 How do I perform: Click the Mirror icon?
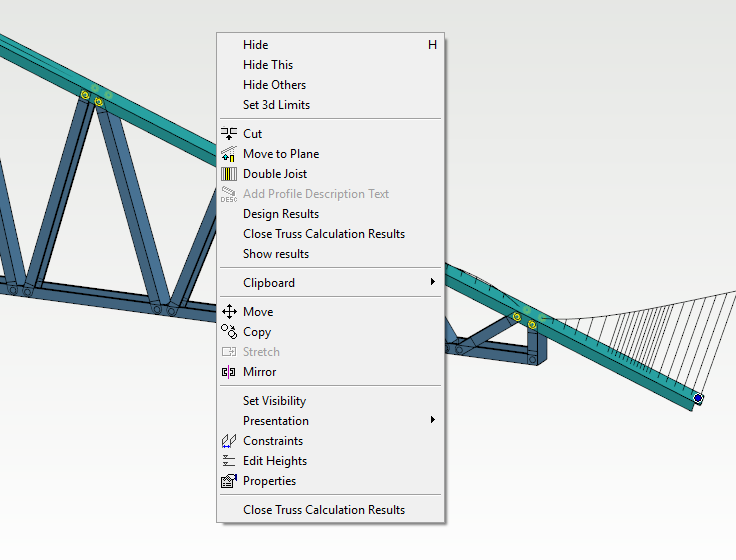(229, 372)
